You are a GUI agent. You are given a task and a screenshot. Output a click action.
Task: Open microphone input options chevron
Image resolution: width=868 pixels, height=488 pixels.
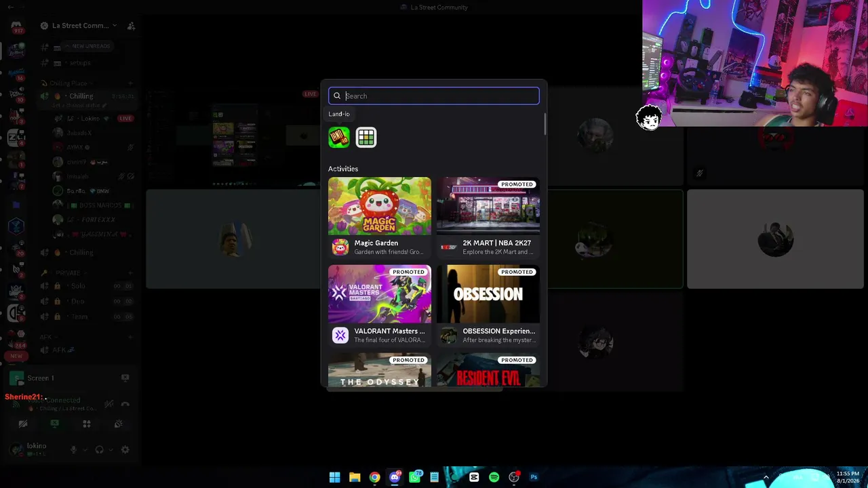[x=84, y=449]
